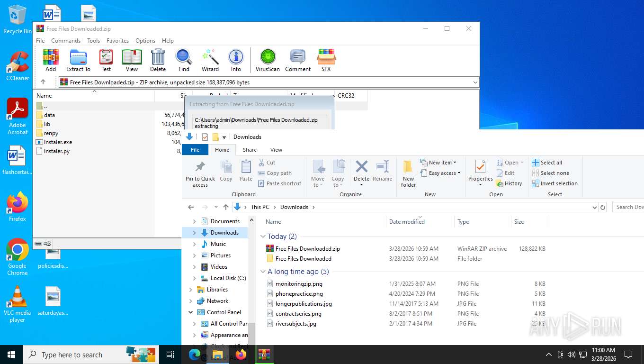
Task: Open the Tools menu in WinRAR
Action: [93, 41]
